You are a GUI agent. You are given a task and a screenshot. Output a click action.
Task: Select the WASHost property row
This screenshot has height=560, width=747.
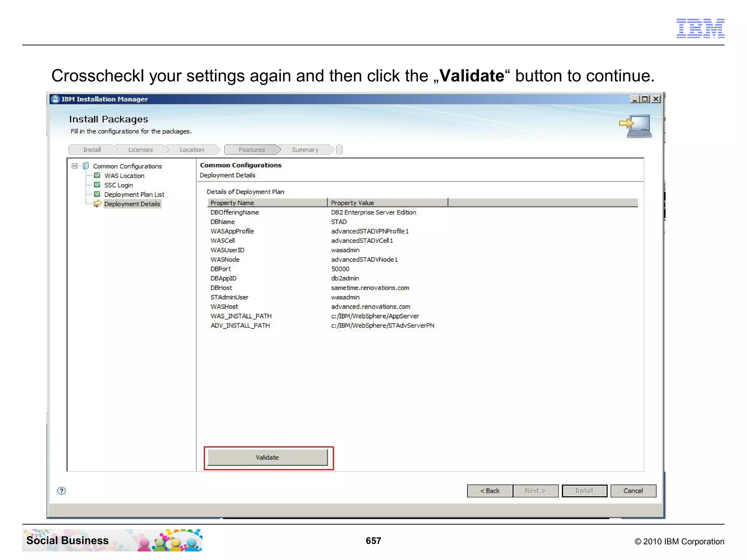[422, 307]
